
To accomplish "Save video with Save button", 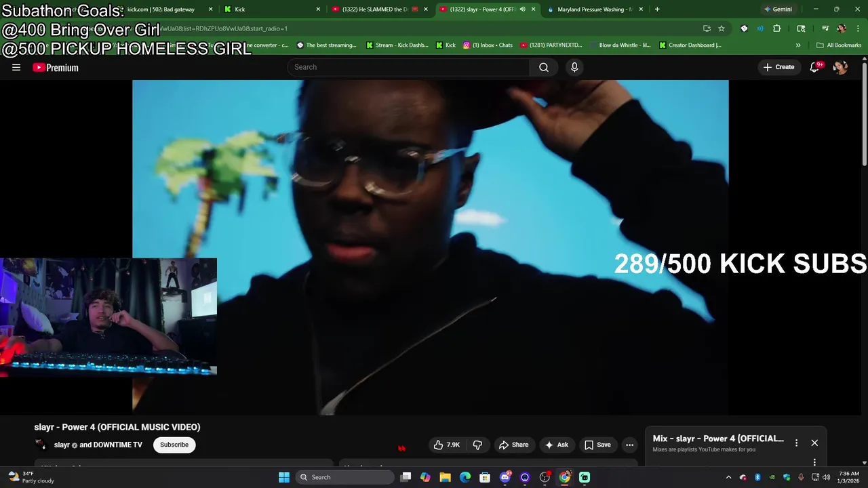I will click(597, 445).
